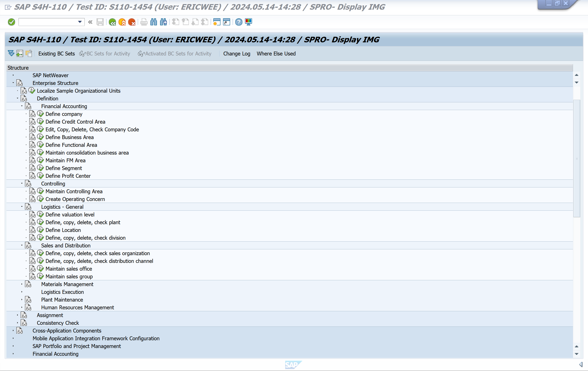This screenshot has width=588, height=371.
Task: Click the Where Else Used button
Action: [276, 54]
